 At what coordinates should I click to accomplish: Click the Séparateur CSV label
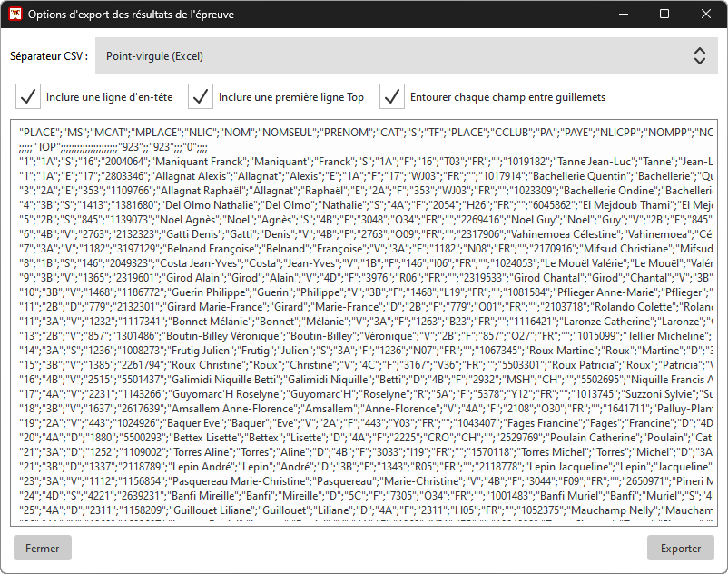[49, 56]
